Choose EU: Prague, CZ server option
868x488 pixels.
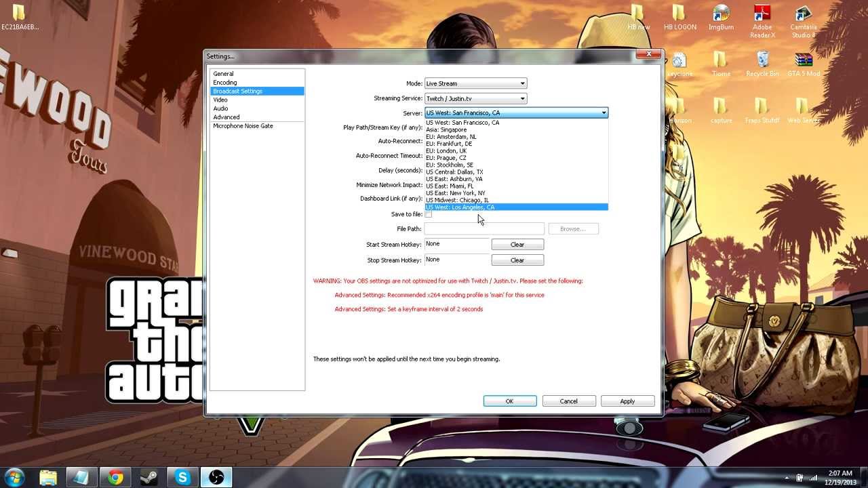coord(516,158)
